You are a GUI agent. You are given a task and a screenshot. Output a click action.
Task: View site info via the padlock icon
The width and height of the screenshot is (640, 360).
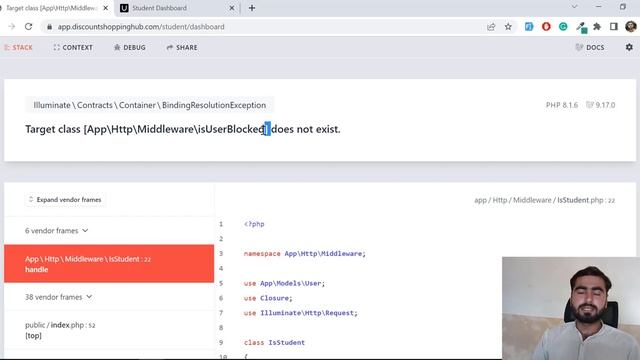(x=49, y=27)
